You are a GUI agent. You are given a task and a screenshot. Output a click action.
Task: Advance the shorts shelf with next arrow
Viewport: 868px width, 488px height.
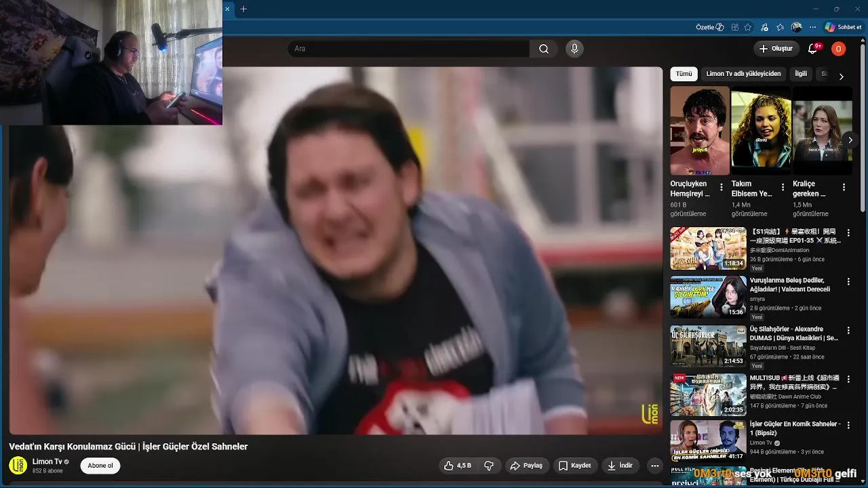pos(850,140)
